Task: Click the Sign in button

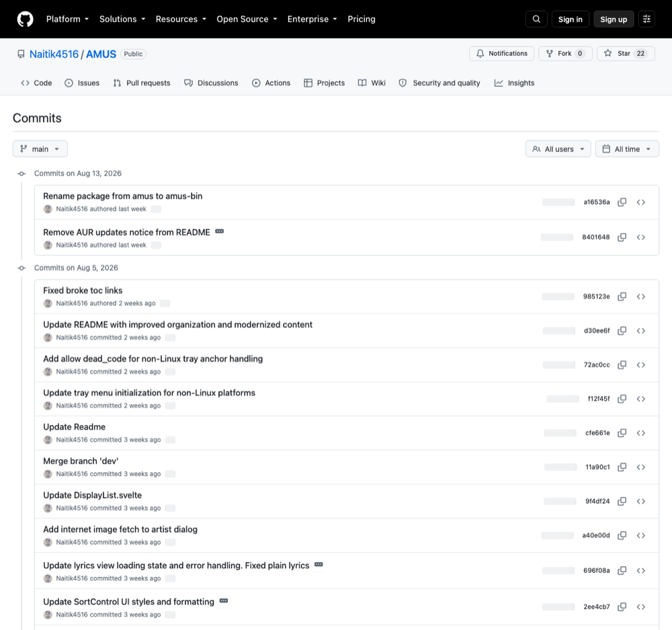Action: point(570,19)
